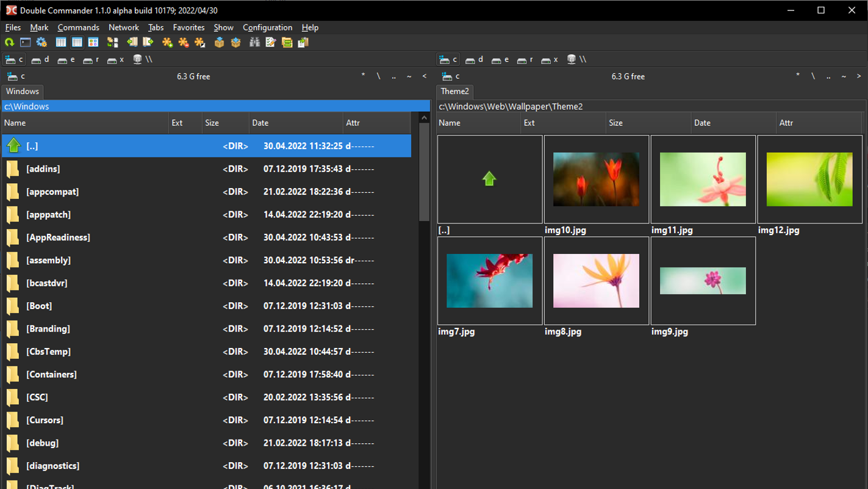The image size is (868, 489).
Task: Select the img7.jpg thumbnail
Action: click(489, 281)
